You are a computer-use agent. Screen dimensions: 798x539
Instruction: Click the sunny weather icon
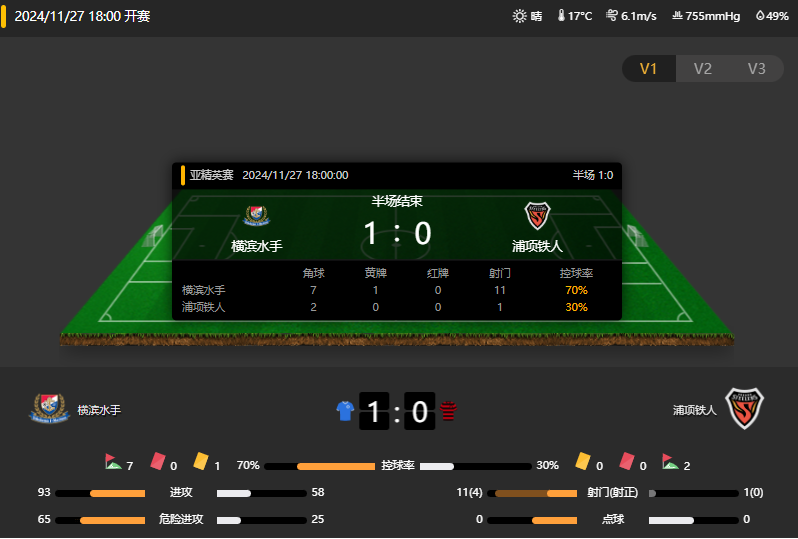[x=519, y=16]
